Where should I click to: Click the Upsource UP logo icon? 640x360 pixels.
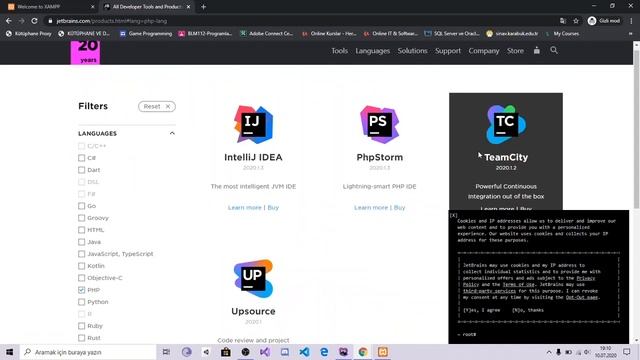coord(253,278)
